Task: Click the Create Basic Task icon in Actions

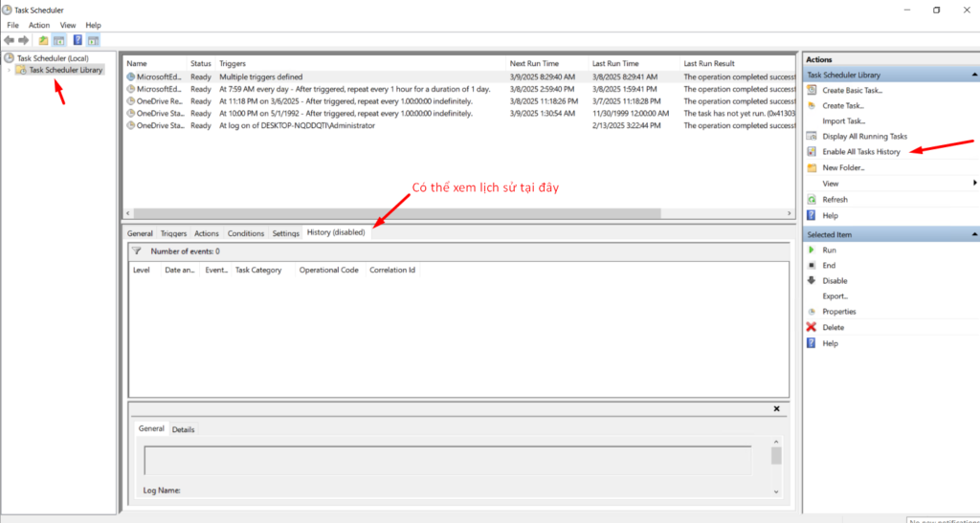Action: pos(812,90)
